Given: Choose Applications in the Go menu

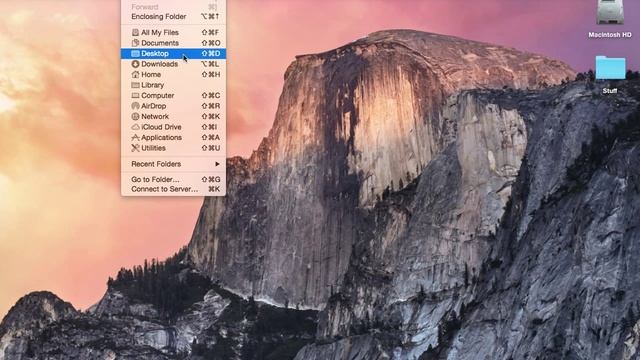Looking at the screenshot, I should [173, 138].
